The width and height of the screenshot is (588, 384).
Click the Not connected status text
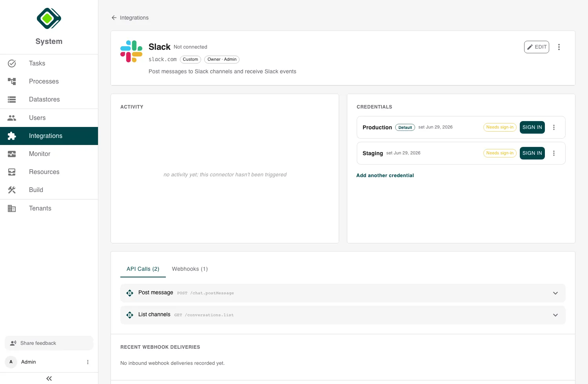pyautogui.click(x=191, y=47)
